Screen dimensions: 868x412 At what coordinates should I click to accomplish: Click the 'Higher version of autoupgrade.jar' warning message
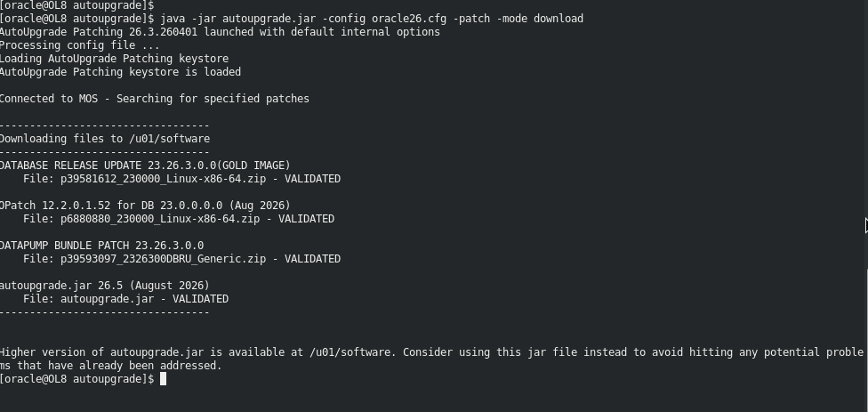click(x=432, y=359)
